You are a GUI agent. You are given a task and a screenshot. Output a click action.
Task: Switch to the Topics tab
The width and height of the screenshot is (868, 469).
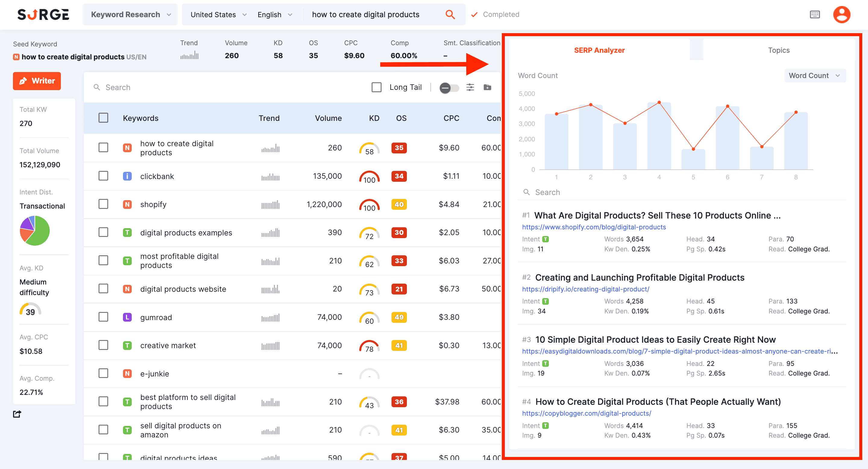(x=778, y=50)
